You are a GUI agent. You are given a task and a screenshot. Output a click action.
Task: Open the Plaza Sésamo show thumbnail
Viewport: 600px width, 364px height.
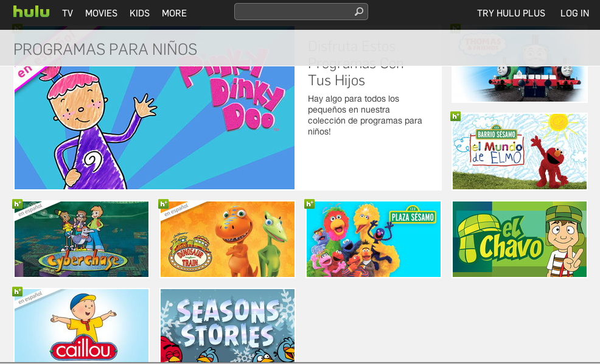[374, 239]
